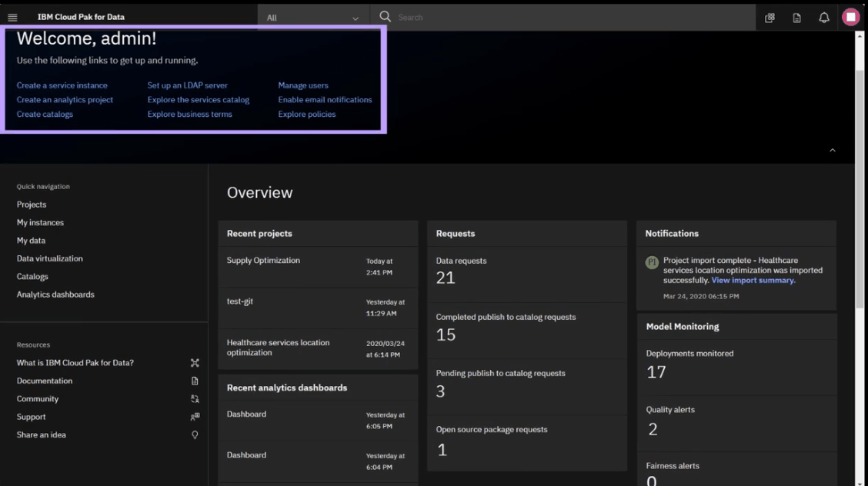Viewport: 868px width, 486px height.
Task: Open the All search scope dropdown
Action: [x=312, y=18]
